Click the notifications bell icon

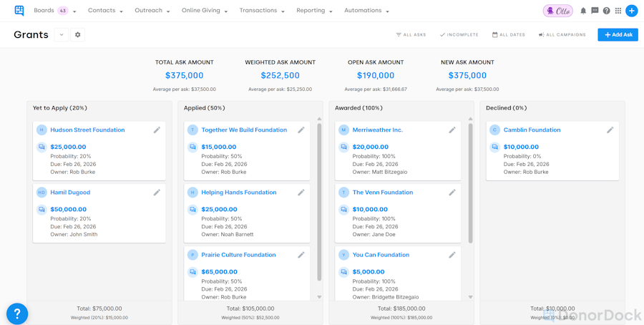[583, 11]
